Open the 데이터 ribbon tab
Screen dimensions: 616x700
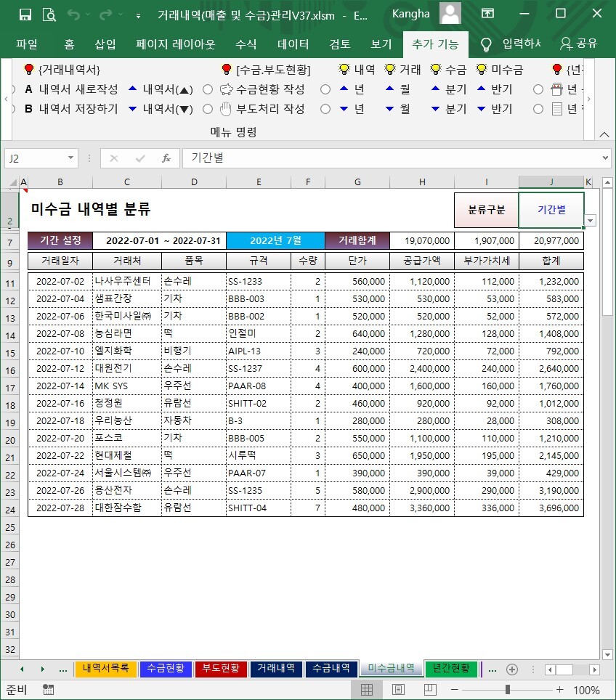[x=293, y=44]
